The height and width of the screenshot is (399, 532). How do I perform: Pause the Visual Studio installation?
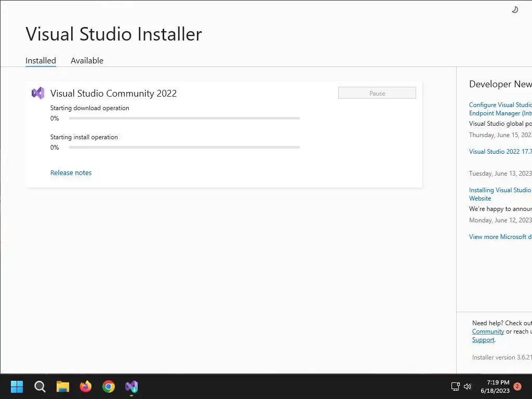tap(377, 93)
